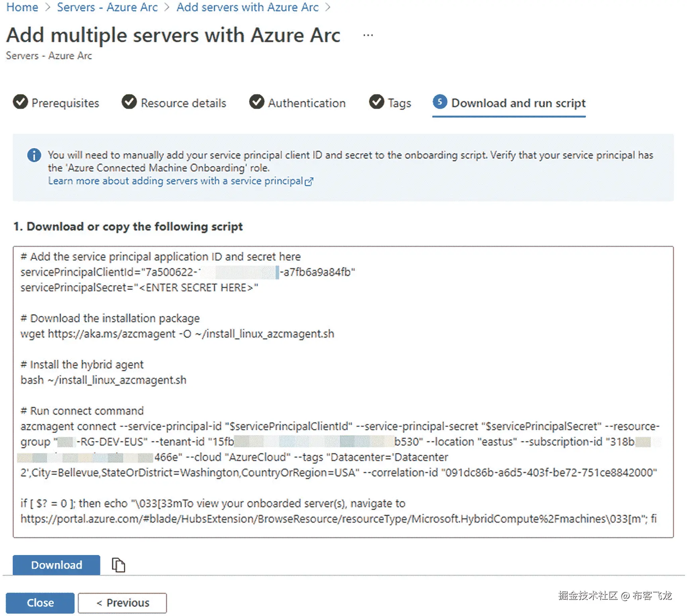Click the '# Install the hybrid agent' comment
This screenshot has height=616, width=687.
tap(82, 364)
